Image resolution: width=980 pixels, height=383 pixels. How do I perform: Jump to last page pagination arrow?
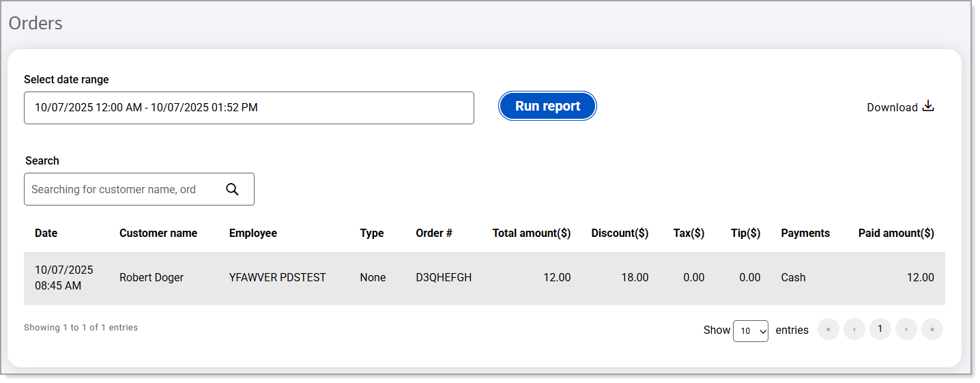tap(932, 329)
